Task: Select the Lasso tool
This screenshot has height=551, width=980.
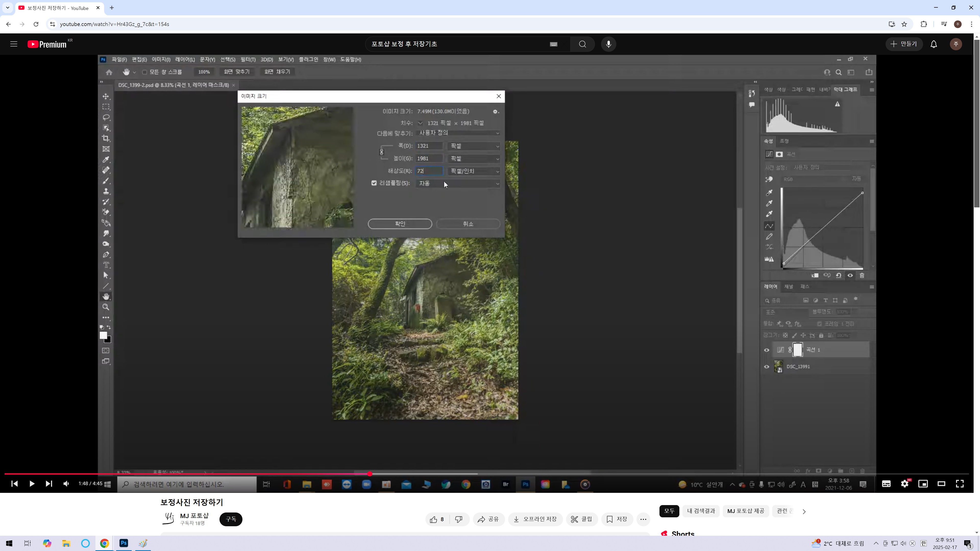Action: point(106,118)
